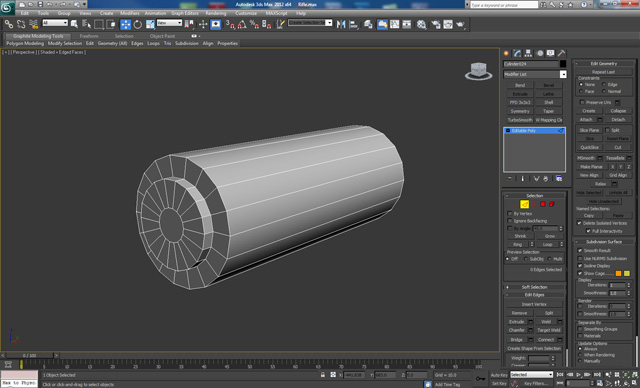
Task: Toggle the Isoline Display checkbox
Action: tap(580, 266)
